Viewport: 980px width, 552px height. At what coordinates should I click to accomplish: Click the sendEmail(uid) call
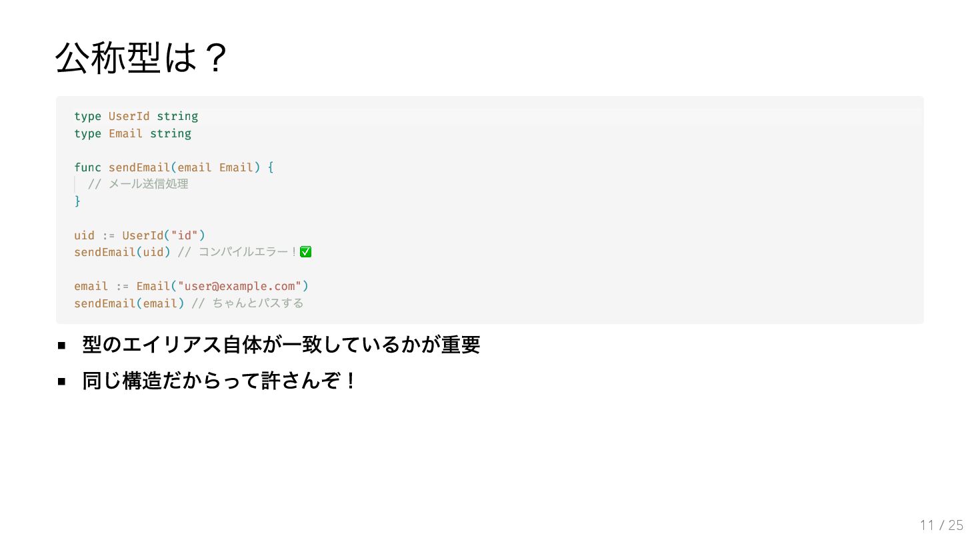click(x=122, y=252)
